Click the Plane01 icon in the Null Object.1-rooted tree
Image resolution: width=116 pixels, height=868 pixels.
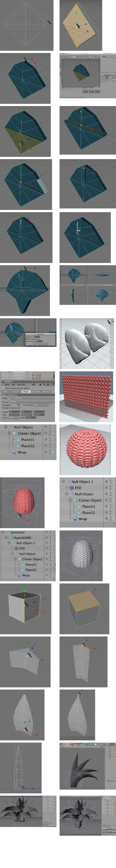pyautogui.click(x=79, y=506)
